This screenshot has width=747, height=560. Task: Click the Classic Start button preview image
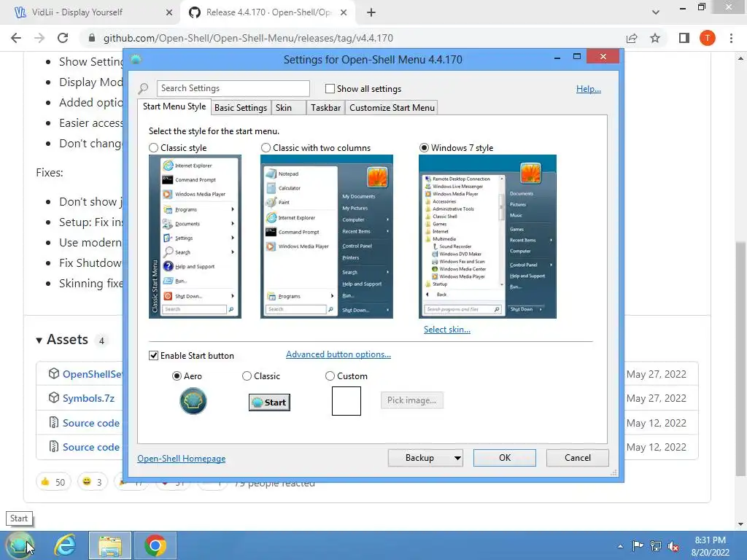coord(269,402)
